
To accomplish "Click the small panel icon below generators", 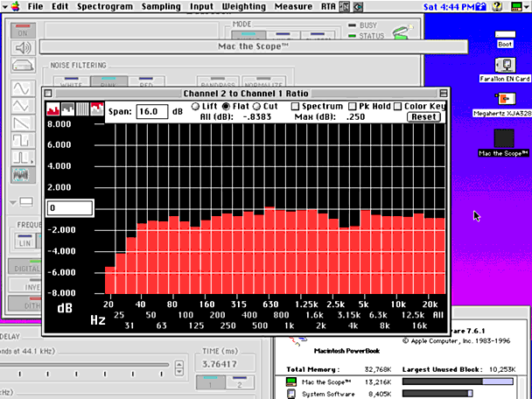I will 26,202.
